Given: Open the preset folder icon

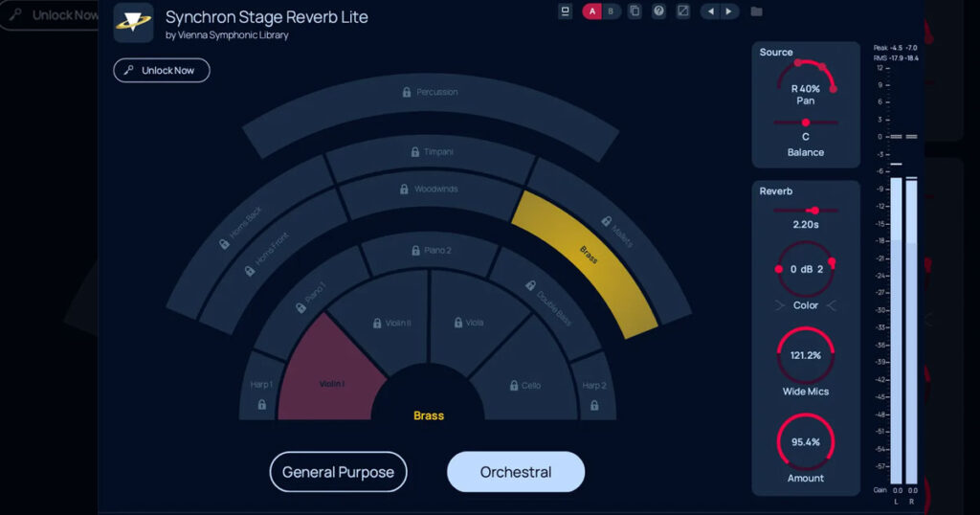Looking at the screenshot, I should click(756, 11).
